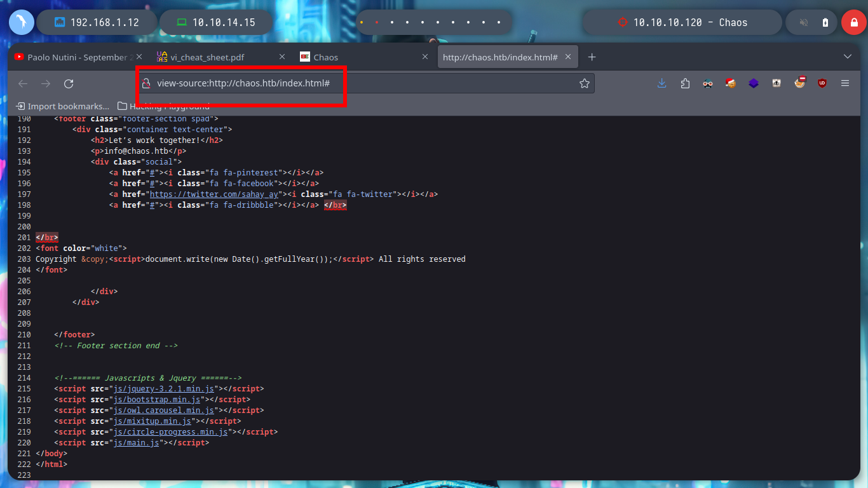Image resolution: width=868 pixels, height=488 pixels.
Task: Open a new browser tab
Action: (x=592, y=57)
